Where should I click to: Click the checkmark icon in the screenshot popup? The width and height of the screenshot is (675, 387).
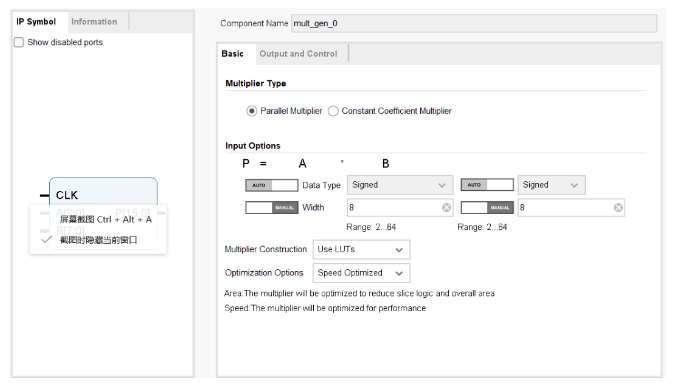coord(46,239)
